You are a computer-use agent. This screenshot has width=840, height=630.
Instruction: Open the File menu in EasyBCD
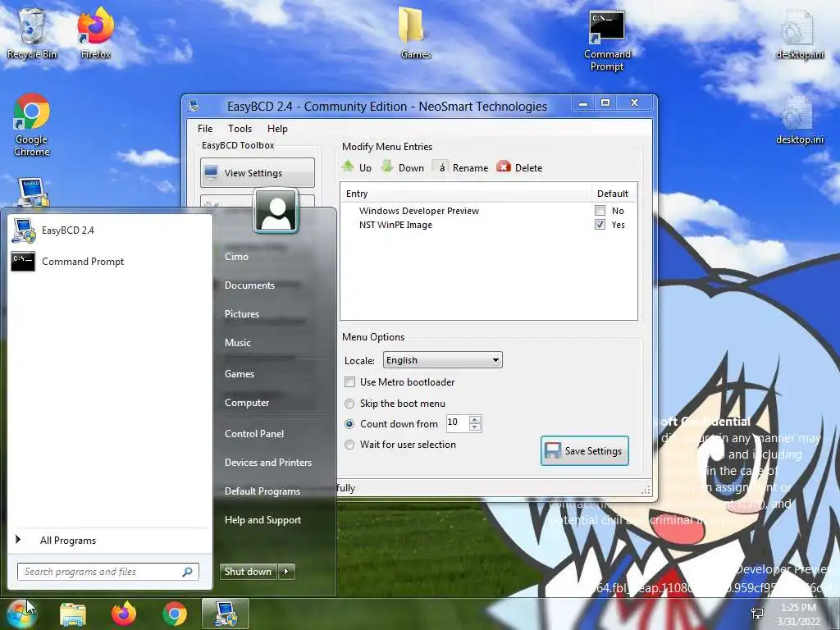pos(204,129)
